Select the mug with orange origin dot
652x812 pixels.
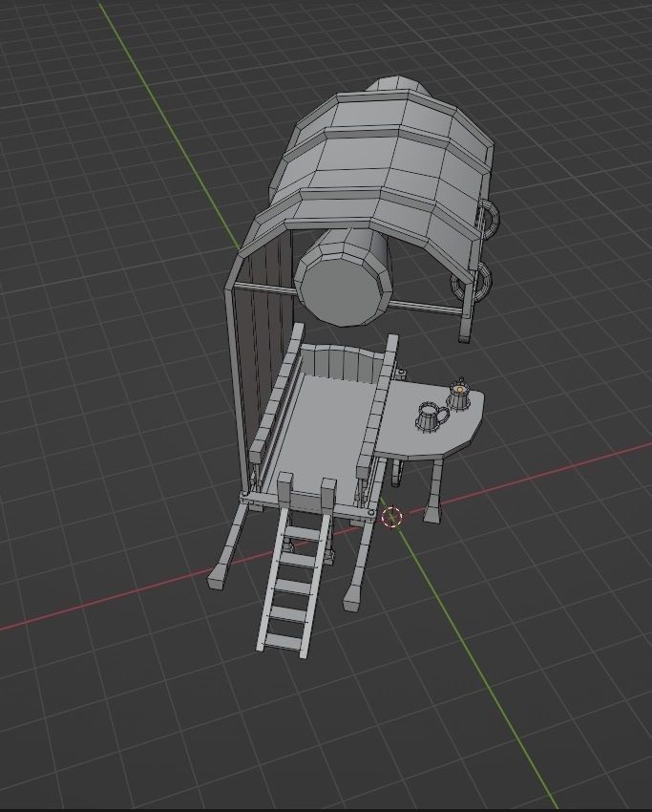458,395
